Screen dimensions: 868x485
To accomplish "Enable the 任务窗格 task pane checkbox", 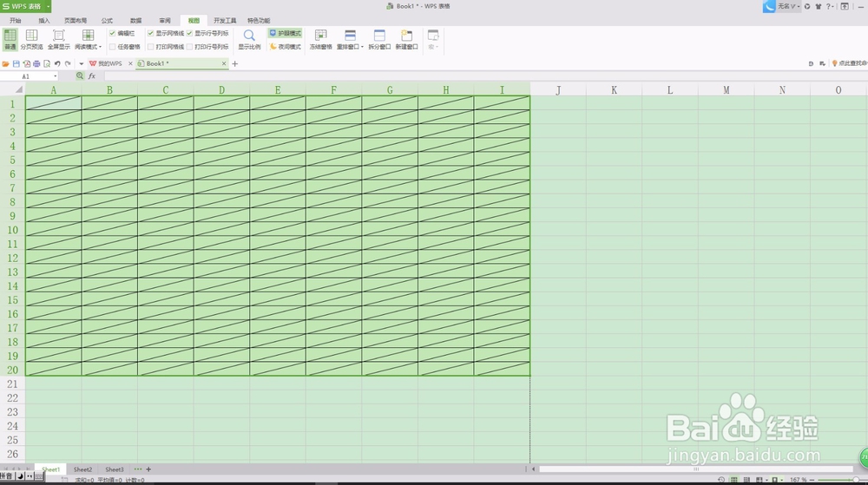I will pos(112,47).
